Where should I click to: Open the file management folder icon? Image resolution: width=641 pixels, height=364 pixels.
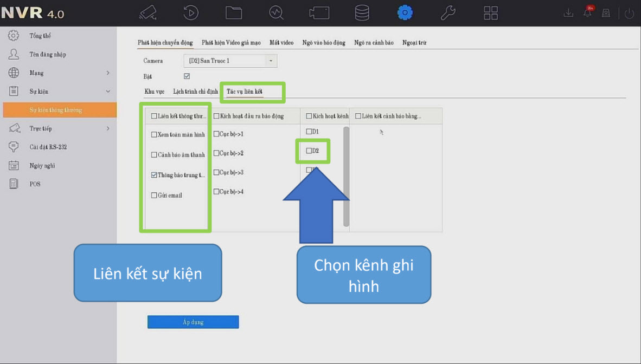[x=234, y=12]
